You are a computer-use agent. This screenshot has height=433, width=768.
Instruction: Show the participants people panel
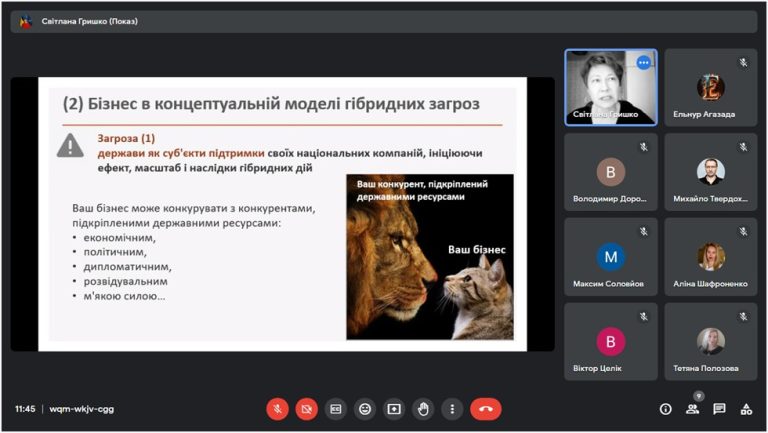pyautogui.click(x=692, y=409)
